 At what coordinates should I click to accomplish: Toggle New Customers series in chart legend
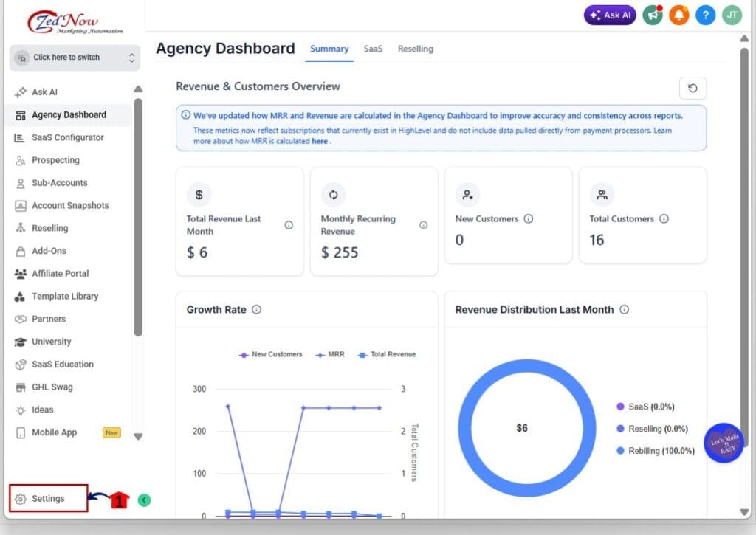tap(270, 355)
